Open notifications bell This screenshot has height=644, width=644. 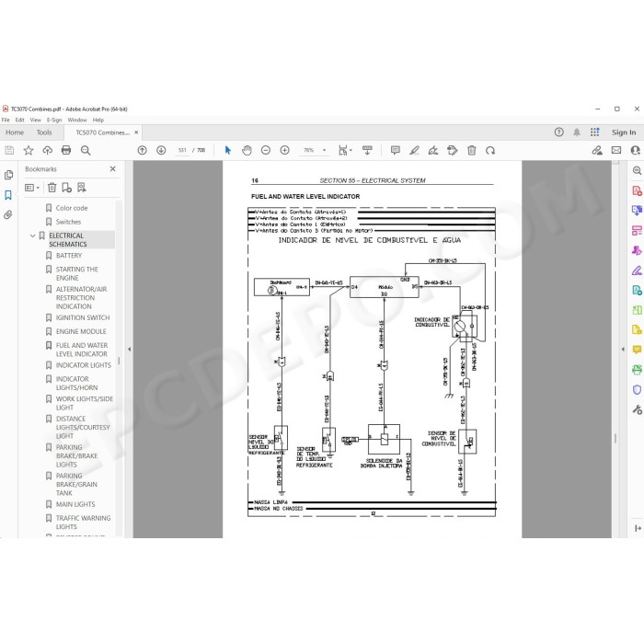coord(577,132)
